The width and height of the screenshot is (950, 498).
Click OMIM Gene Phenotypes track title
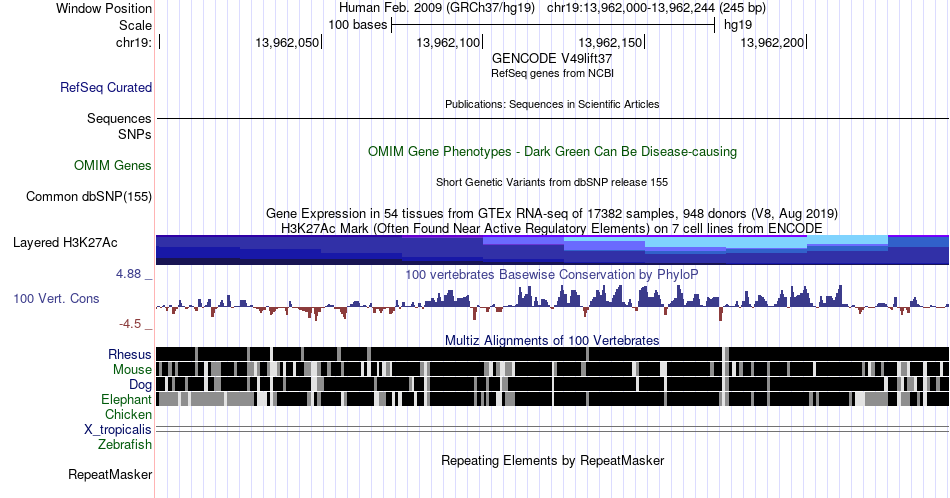click(552, 151)
